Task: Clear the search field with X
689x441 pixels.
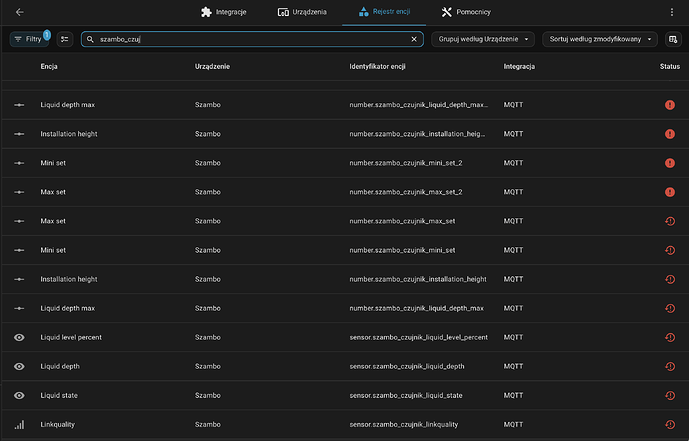Action: [x=415, y=39]
